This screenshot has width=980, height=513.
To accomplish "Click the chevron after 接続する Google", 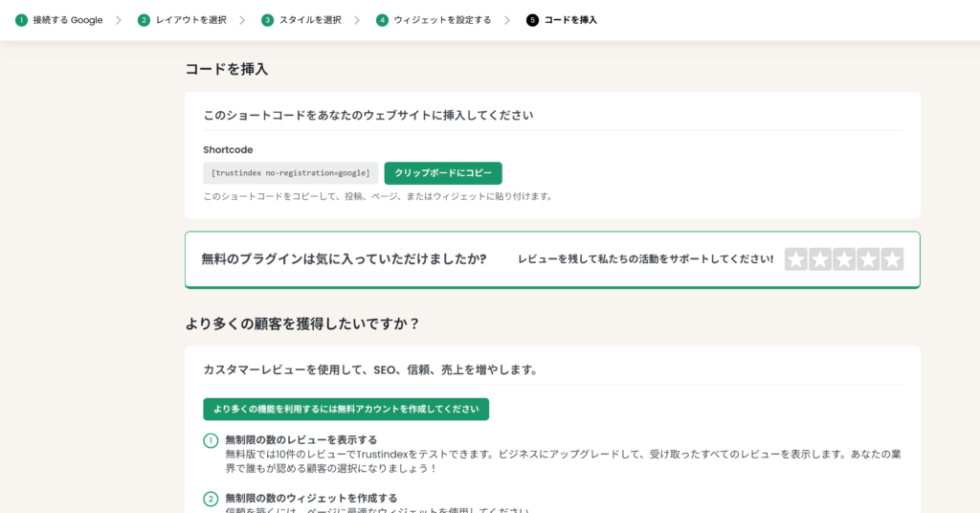I will pos(119,20).
